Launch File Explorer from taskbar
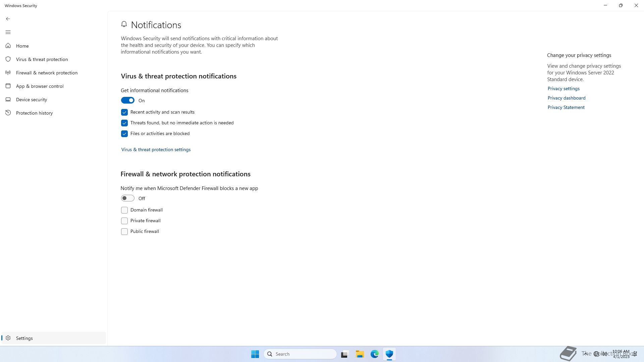This screenshot has width=644, height=362. pos(360,354)
